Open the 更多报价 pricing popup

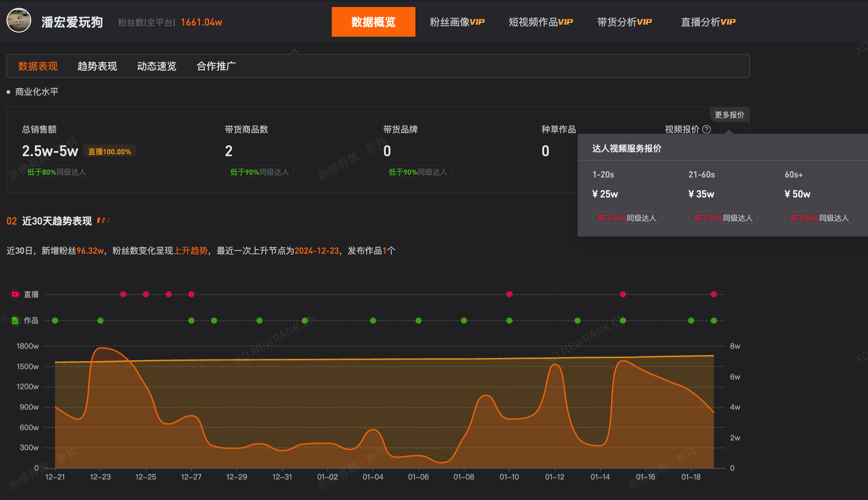(729, 115)
